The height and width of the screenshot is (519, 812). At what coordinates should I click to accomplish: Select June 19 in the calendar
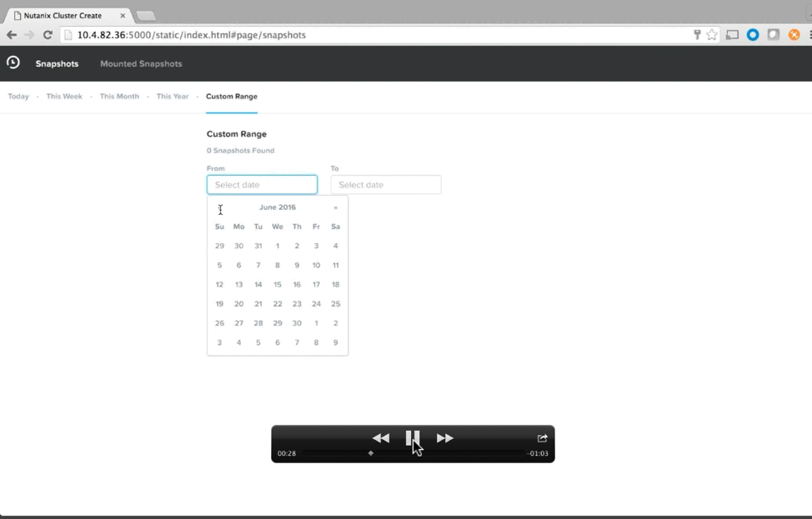click(x=219, y=304)
